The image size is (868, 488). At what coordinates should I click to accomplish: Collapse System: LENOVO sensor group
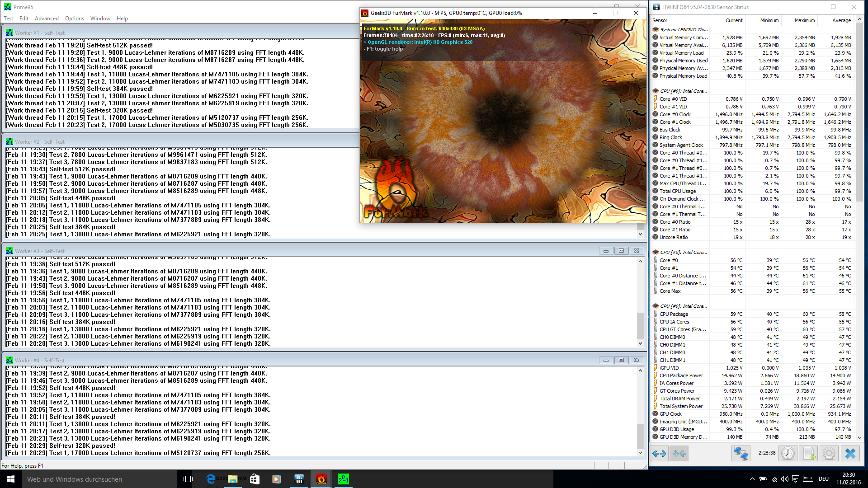coord(655,29)
